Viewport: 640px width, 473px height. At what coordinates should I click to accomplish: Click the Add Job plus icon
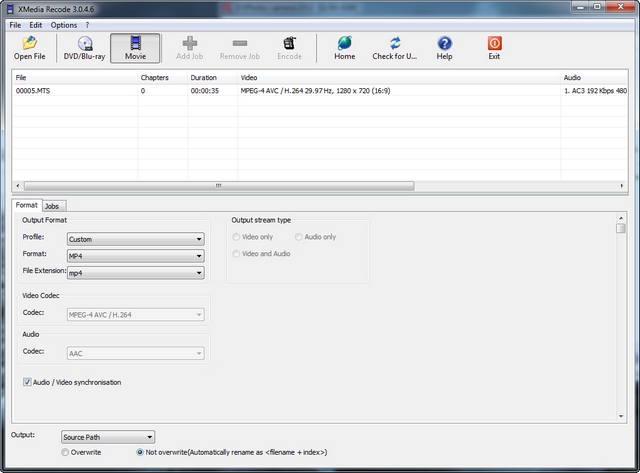pos(190,43)
